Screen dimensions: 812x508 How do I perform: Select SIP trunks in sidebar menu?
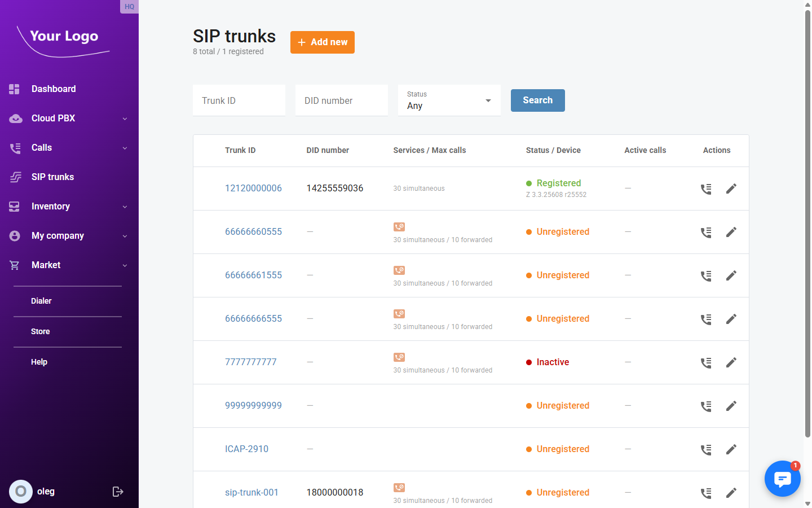tap(52, 177)
